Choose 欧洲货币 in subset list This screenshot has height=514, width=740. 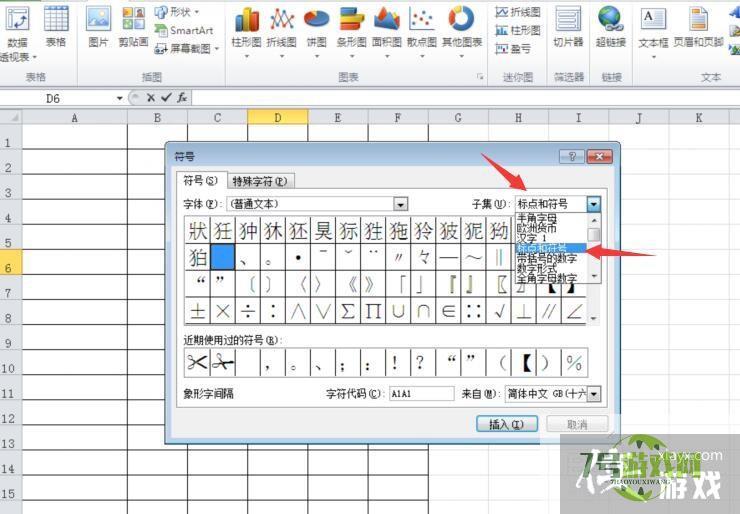coord(537,228)
